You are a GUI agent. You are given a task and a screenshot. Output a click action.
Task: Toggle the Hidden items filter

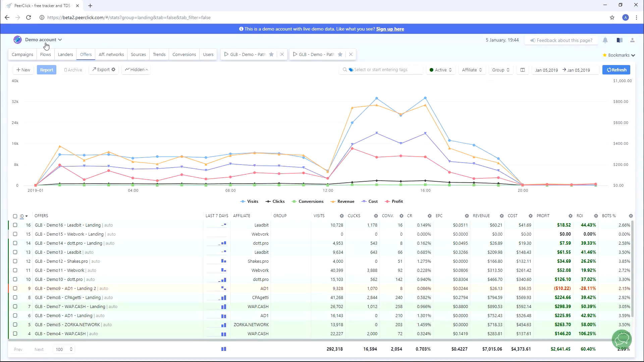(x=137, y=69)
